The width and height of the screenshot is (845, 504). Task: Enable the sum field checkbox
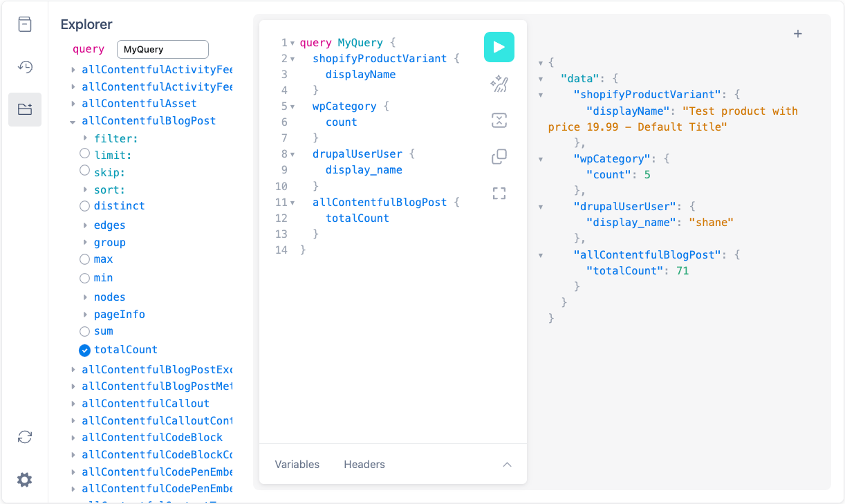click(x=84, y=331)
